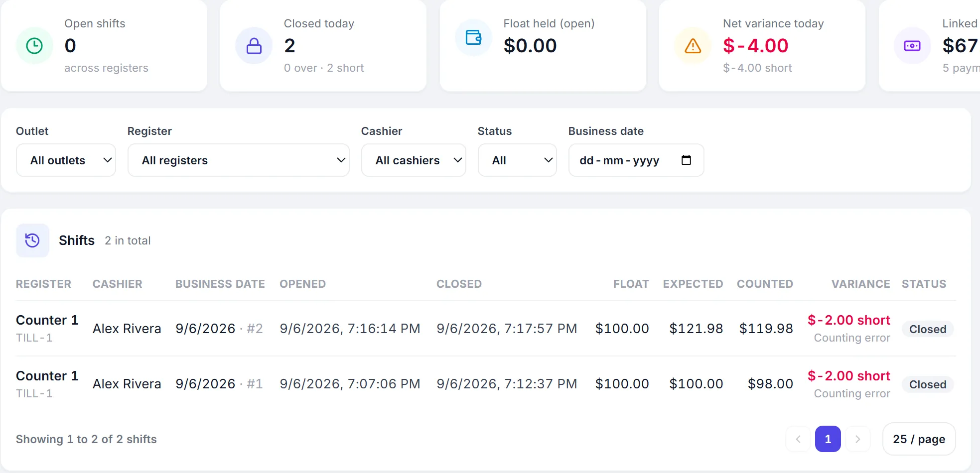Click Alex Rivera in the shift #2 row
The image size is (980, 473).
coord(127,329)
